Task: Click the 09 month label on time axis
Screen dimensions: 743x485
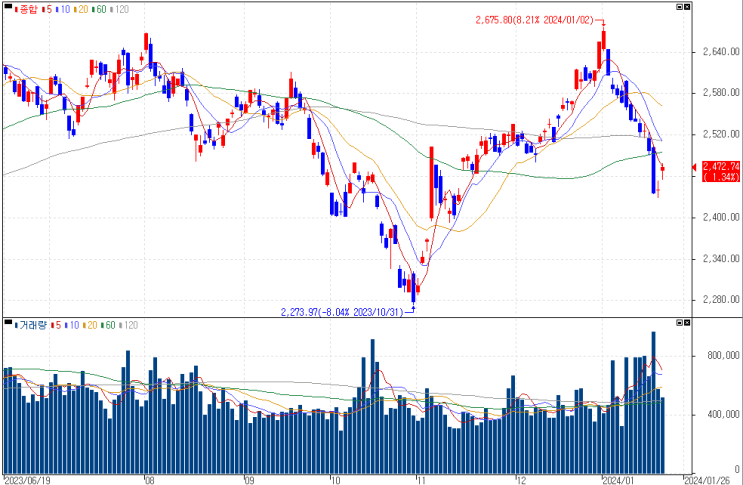Action: click(249, 480)
